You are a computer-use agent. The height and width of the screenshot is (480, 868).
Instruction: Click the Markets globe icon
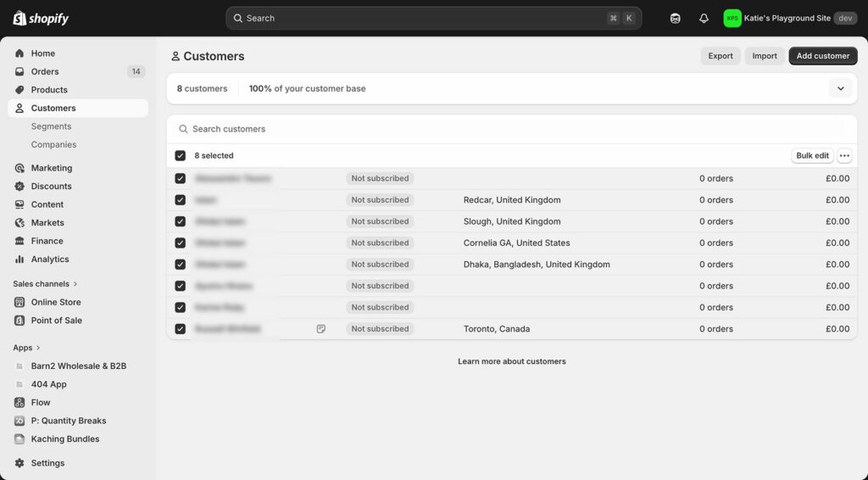pos(19,222)
